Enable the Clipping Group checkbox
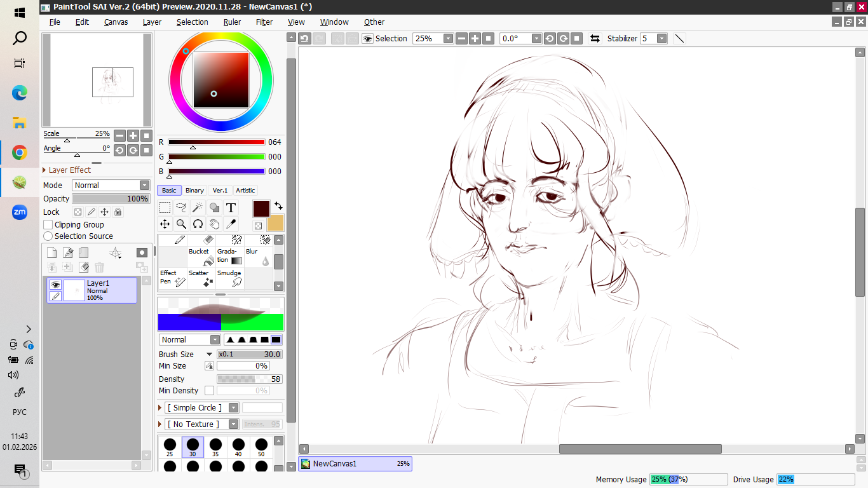This screenshot has width=868, height=488. click(48, 225)
